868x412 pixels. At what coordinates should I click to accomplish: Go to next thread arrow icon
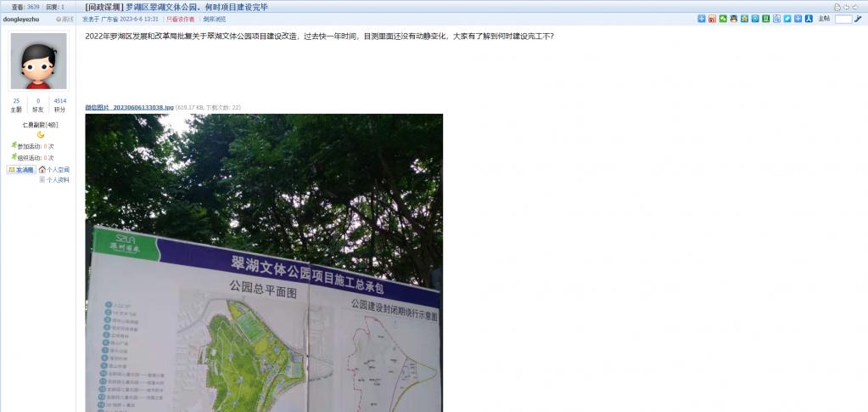click(855, 8)
